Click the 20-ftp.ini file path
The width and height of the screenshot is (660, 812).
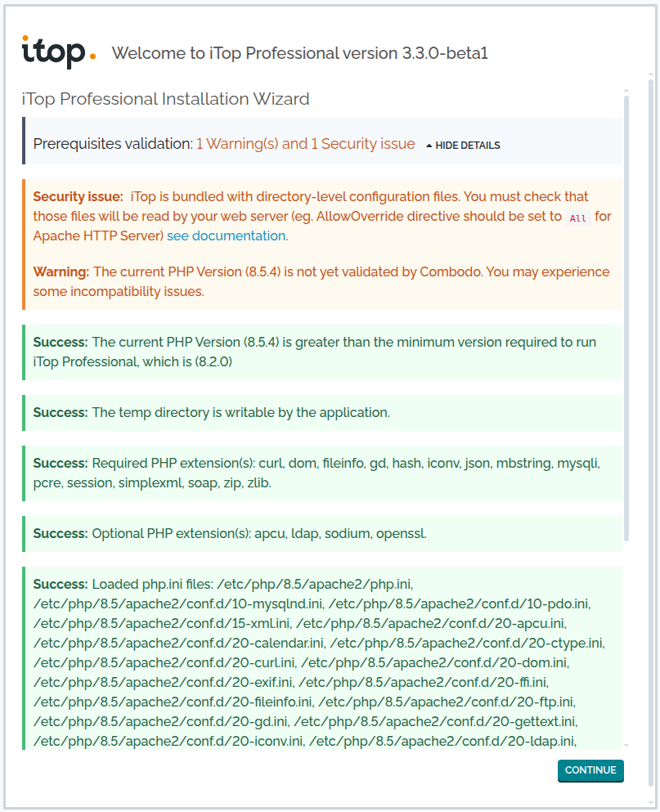(446, 702)
